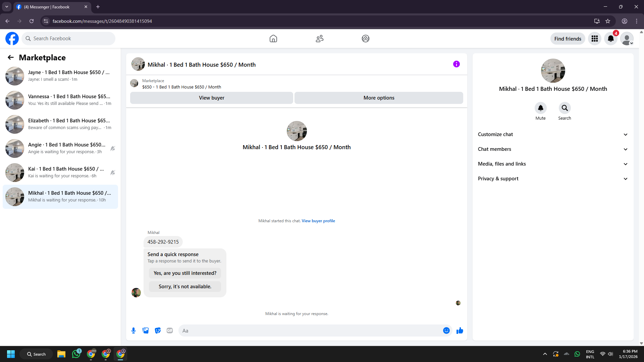Send a thumbs-up like
The height and width of the screenshot is (362, 644).
(460, 330)
